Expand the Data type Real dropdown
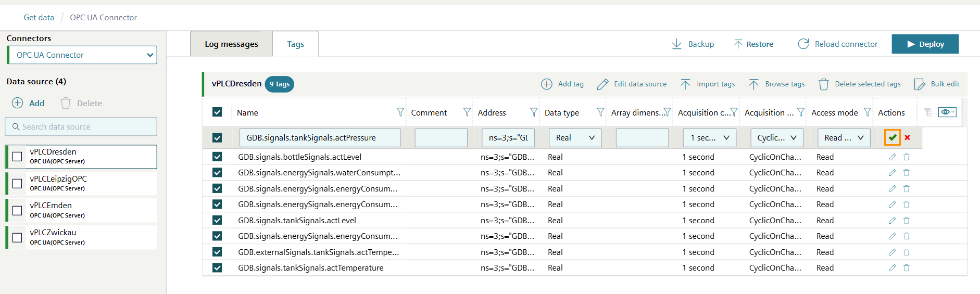Viewport: 980px width, 294px height. coord(575,138)
